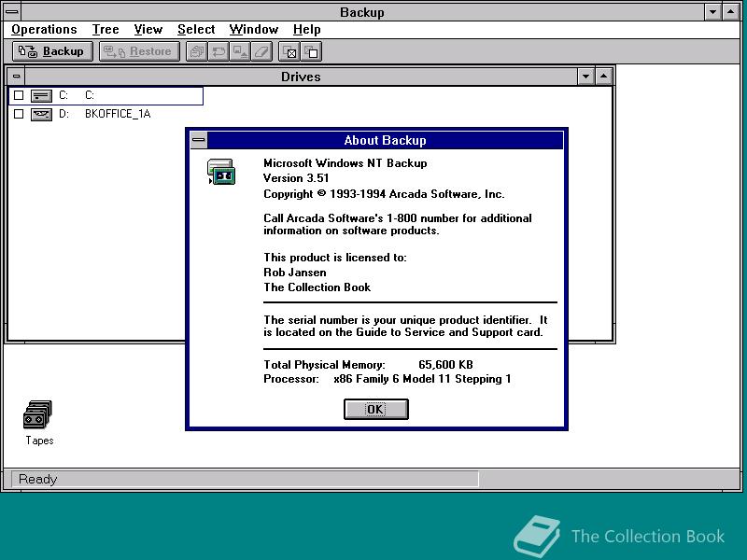Click the tape backup icon in About dialog
This screenshot has height=560, width=747.
click(x=221, y=172)
